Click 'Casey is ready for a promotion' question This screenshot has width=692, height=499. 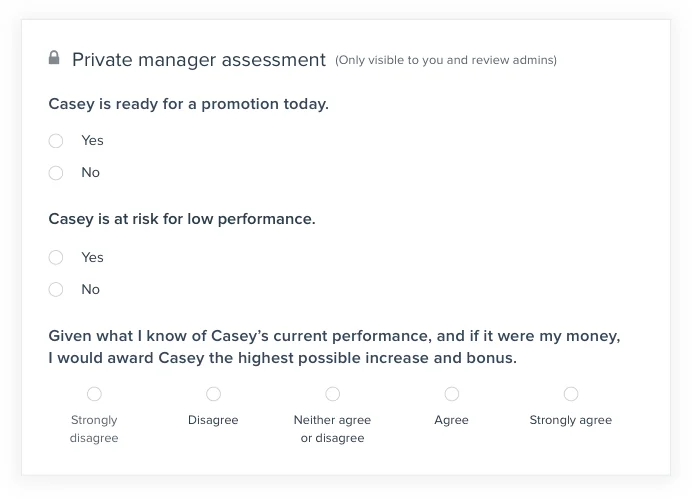[x=188, y=103]
